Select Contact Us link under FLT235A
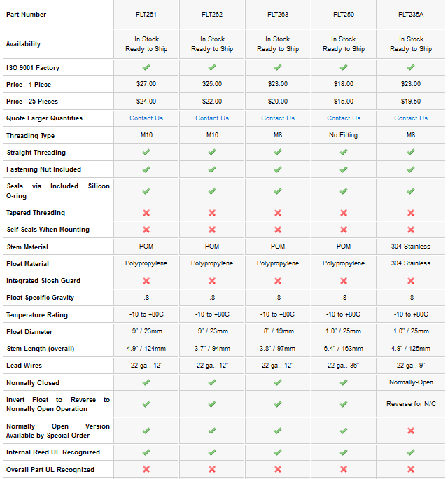This screenshot has width=448, height=479. click(x=411, y=118)
